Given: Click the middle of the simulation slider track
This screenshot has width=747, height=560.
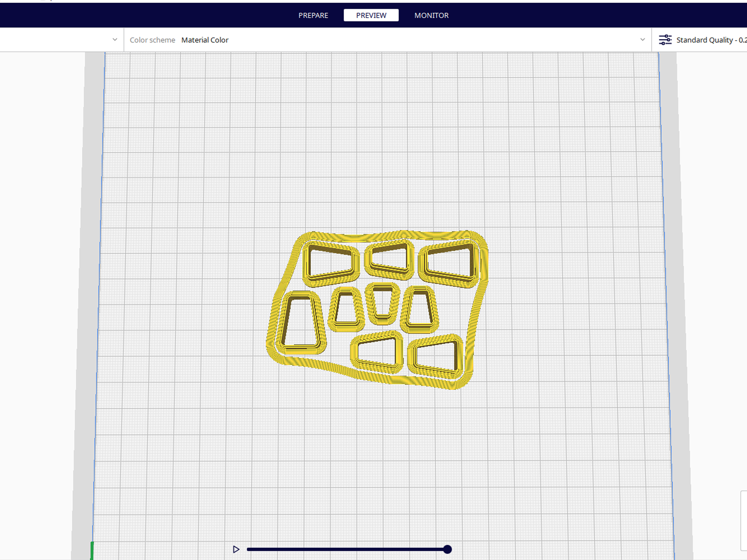Looking at the screenshot, I should tap(347, 549).
